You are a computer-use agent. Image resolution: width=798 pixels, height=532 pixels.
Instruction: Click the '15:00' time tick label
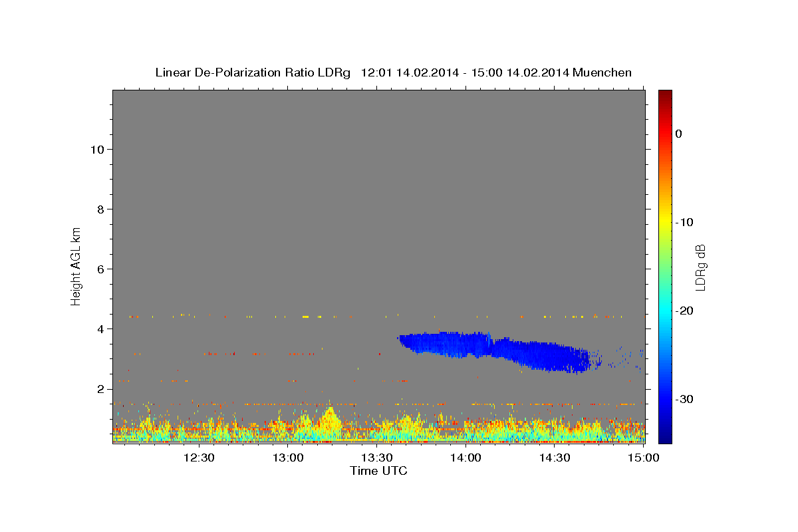[643, 458]
